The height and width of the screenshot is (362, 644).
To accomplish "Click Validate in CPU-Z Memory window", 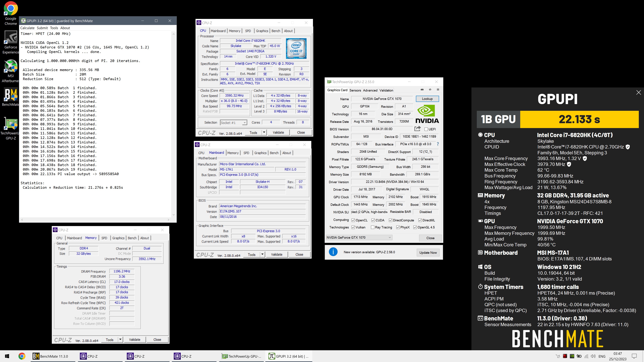I will click(135, 340).
